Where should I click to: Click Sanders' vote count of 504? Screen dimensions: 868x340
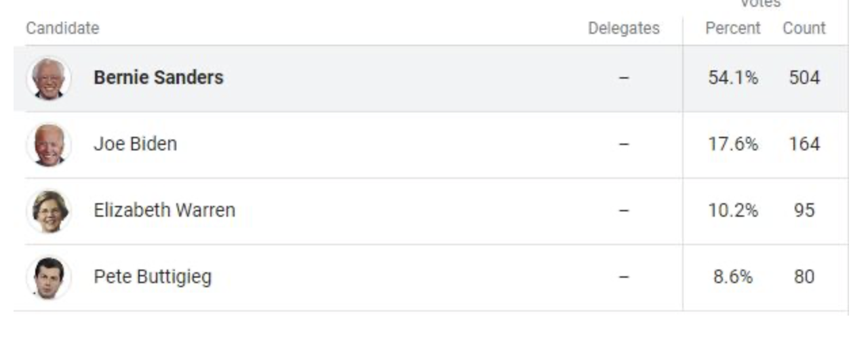click(804, 78)
